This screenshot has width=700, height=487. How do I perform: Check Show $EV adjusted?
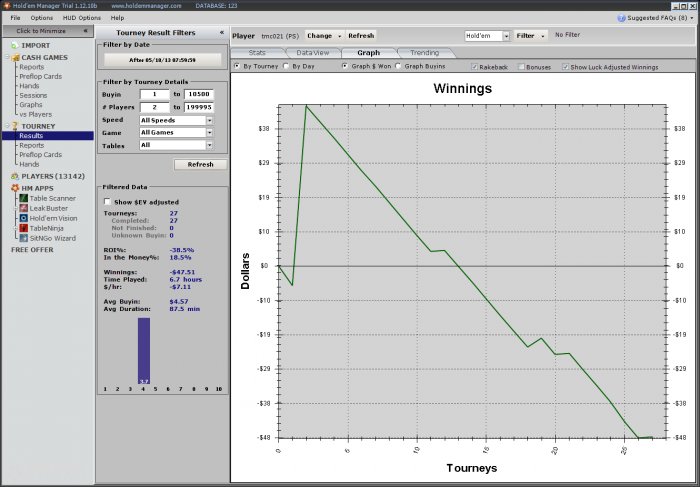click(x=108, y=202)
